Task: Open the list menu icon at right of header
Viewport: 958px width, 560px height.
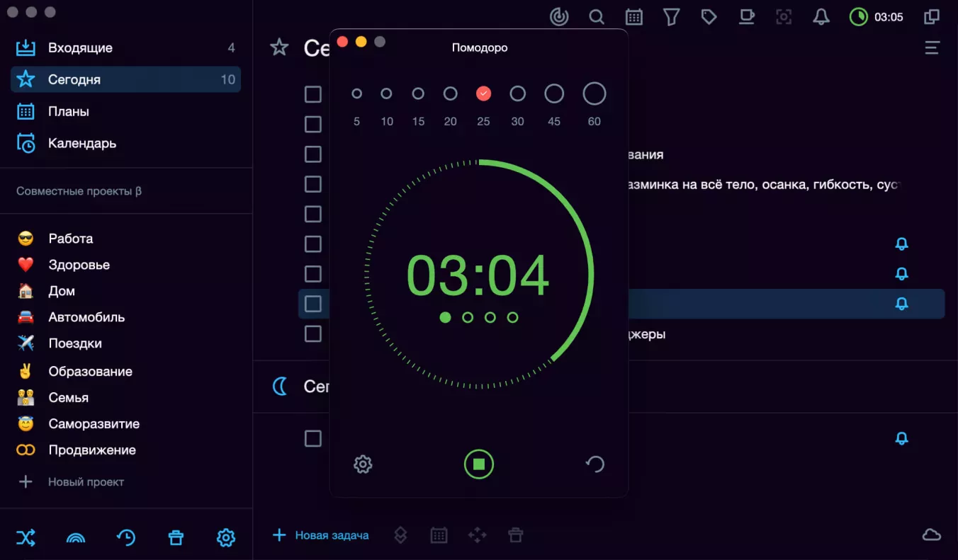Action: click(932, 48)
